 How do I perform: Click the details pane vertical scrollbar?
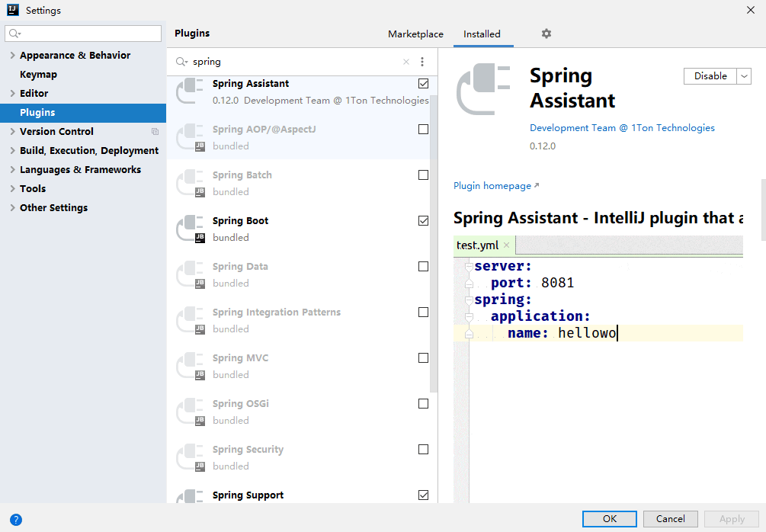[x=764, y=210]
